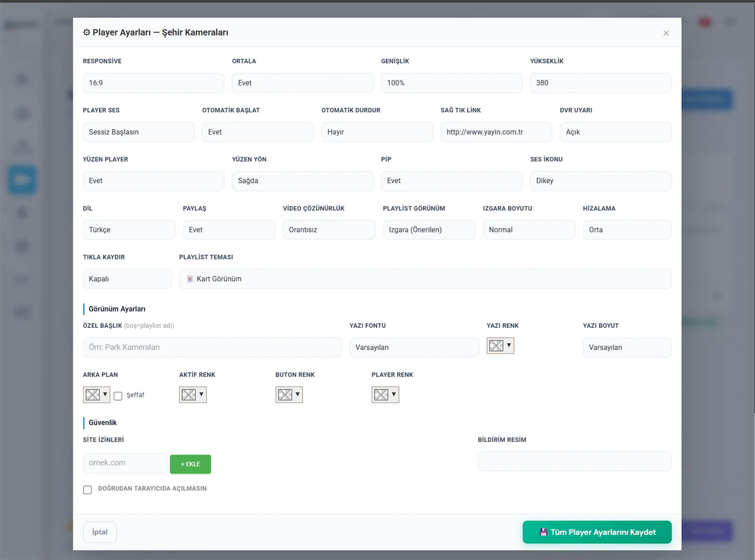Enable the Şeffaf checkbox

tap(118, 396)
